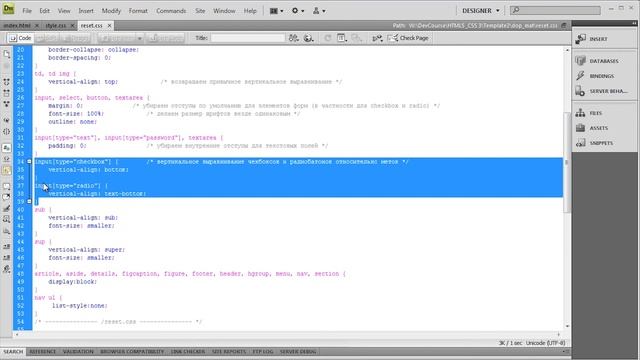Open the Window menu
The height and width of the screenshot is (360, 640).
coord(224,11)
